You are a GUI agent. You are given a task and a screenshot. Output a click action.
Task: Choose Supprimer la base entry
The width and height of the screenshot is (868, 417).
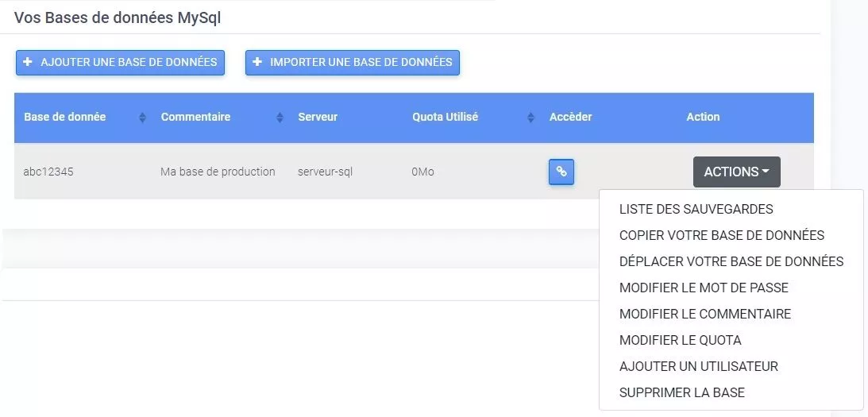[681, 392]
